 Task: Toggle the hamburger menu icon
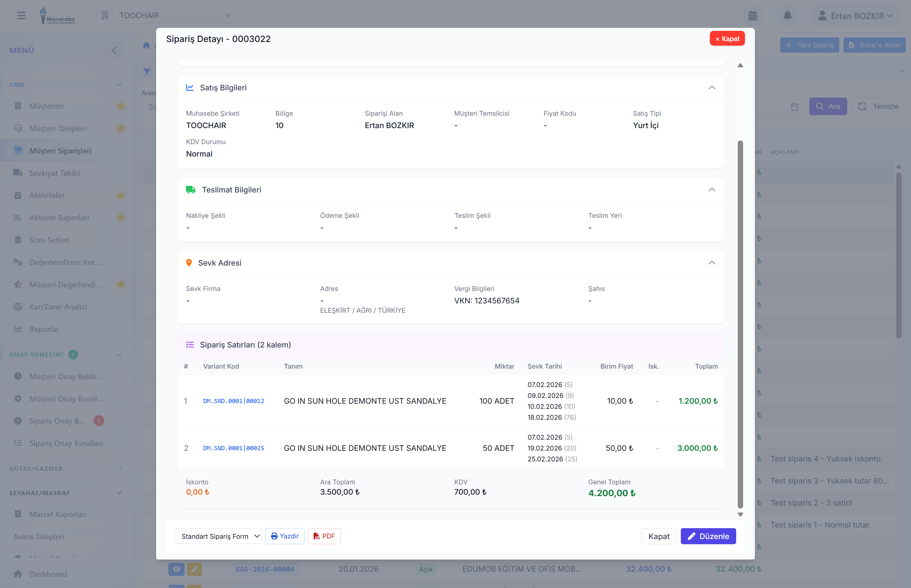[21, 16]
